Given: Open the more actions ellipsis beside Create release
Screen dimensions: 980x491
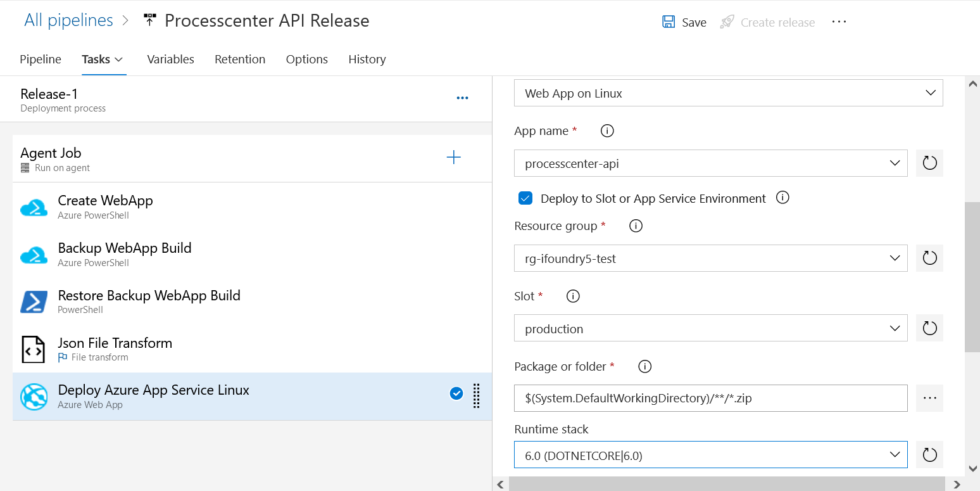Looking at the screenshot, I should [839, 22].
